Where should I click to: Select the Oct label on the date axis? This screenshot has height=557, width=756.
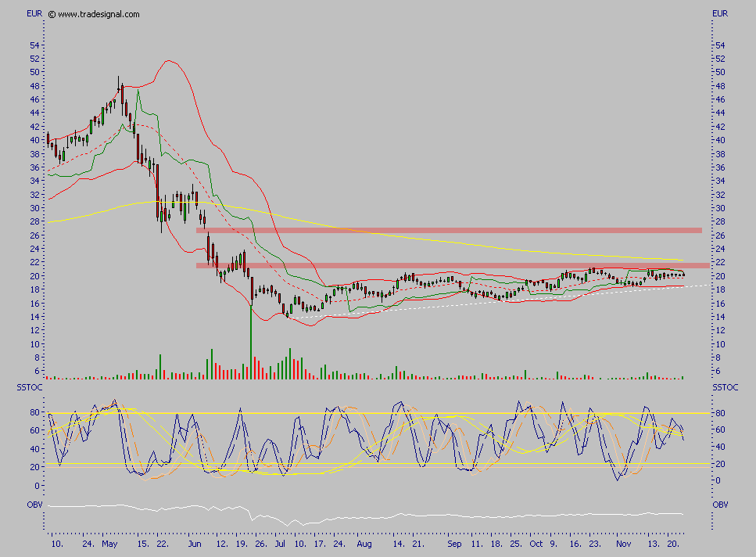536,542
